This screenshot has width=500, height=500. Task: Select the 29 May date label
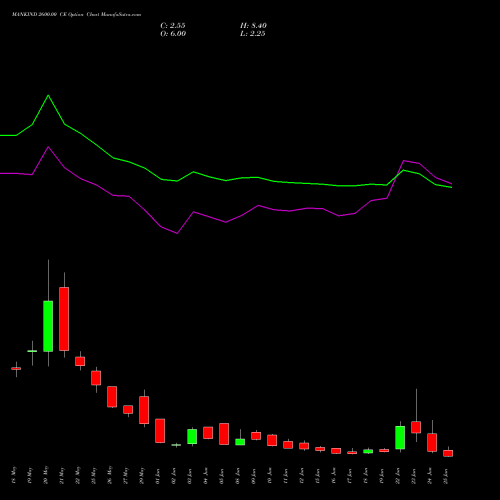click(142, 475)
